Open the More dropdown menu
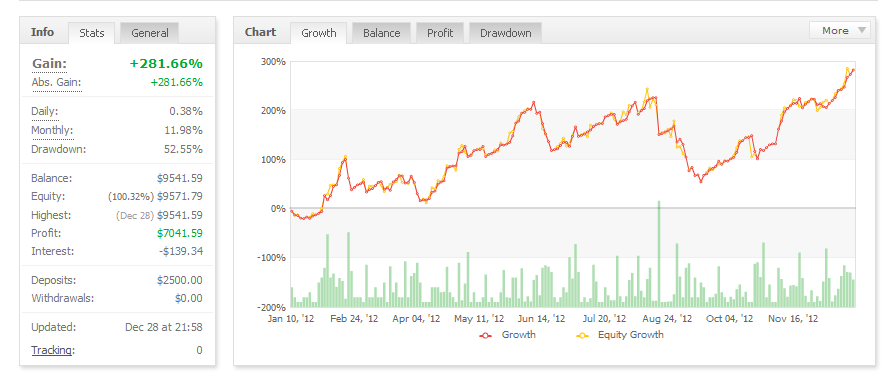Viewport: 894px width, 378px height. (840, 31)
